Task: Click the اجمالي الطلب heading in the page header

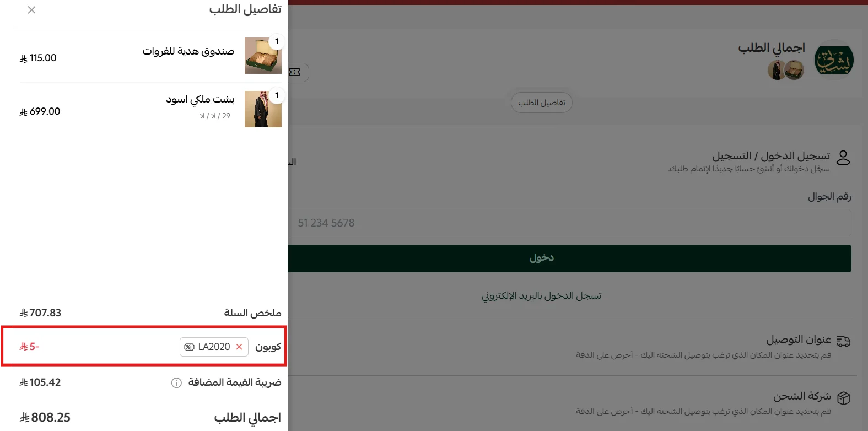Action: click(772, 48)
